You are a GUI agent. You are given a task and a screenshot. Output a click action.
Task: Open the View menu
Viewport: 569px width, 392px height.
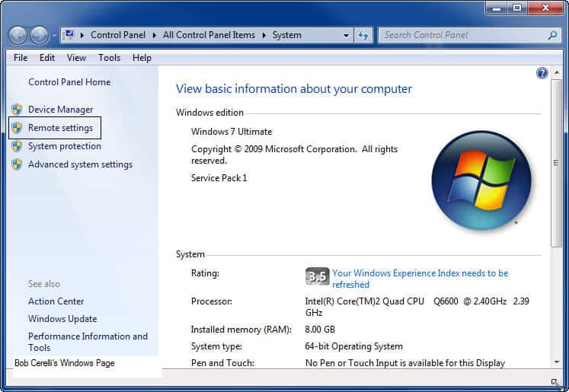(76, 58)
